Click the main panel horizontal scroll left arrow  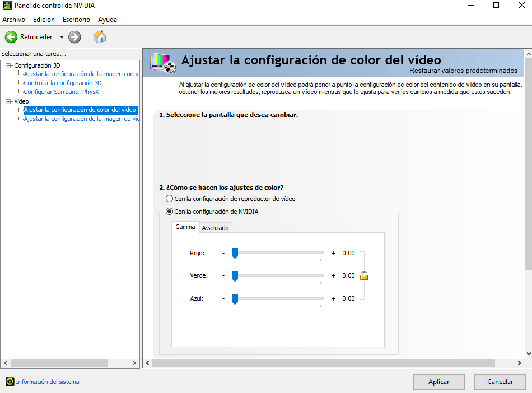[147, 363]
